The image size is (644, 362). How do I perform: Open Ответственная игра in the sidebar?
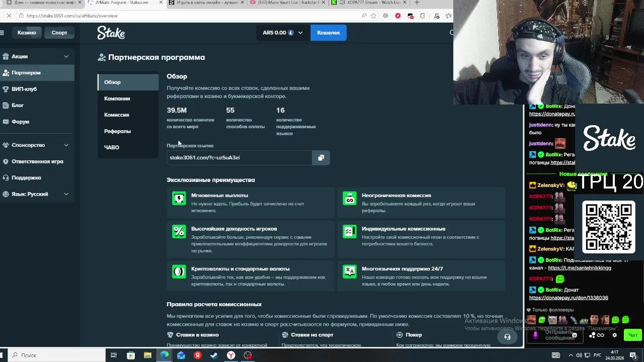pos(37,161)
